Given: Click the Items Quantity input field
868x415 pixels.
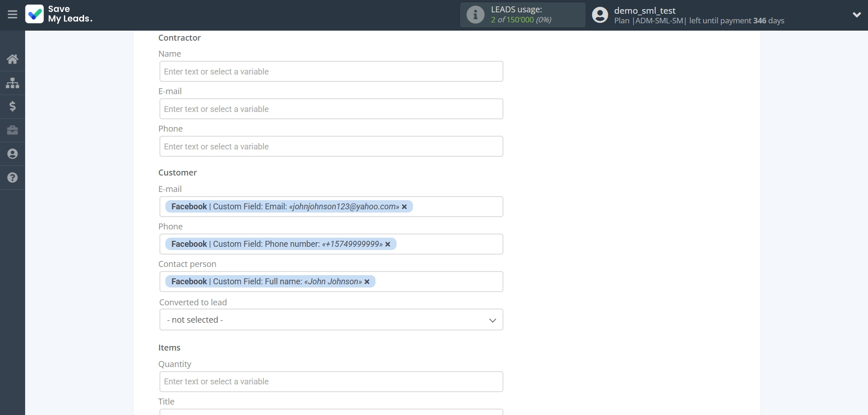Looking at the screenshot, I should (x=331, y=382).
